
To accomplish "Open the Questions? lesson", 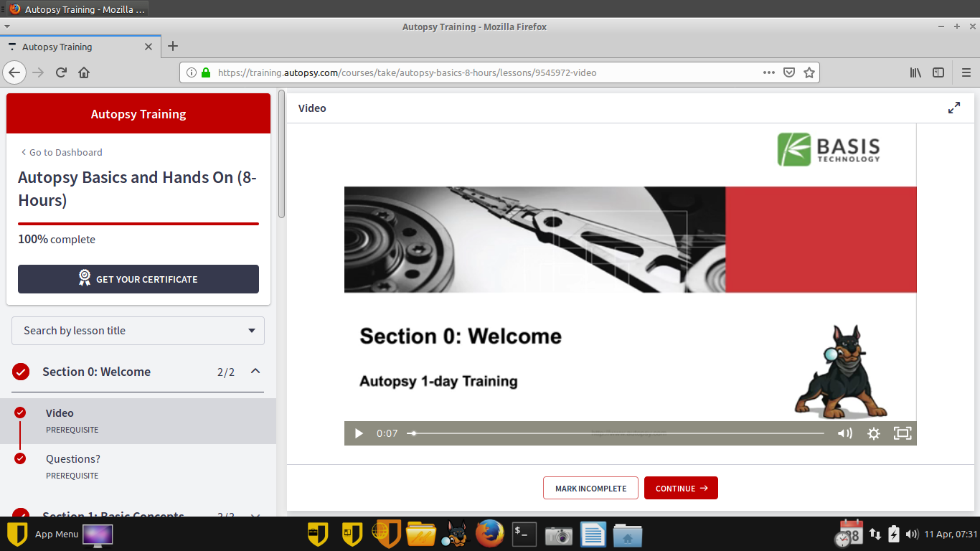I will (138, 467).
